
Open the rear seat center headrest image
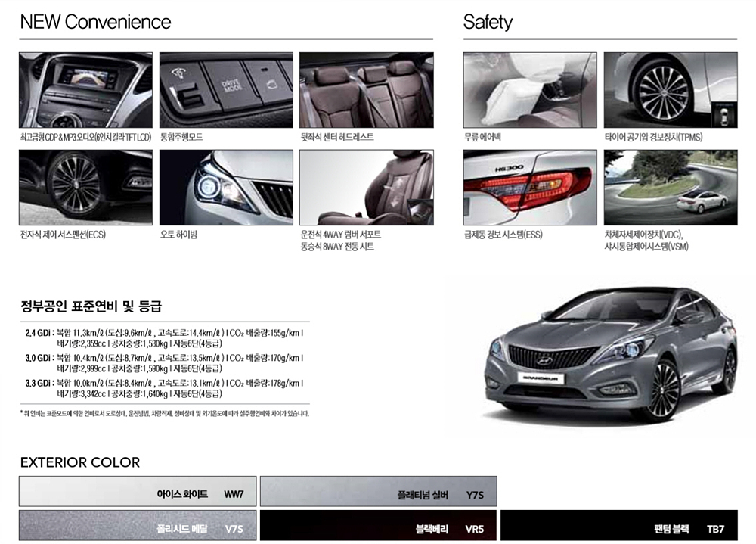366,90
